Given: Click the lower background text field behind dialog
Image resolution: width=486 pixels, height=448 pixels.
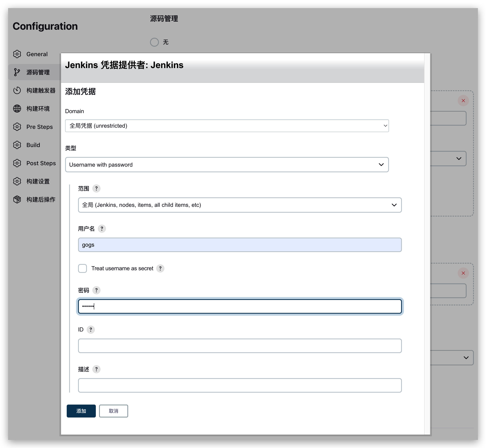Looking at the screenshot, I should [x=448, y=291].
